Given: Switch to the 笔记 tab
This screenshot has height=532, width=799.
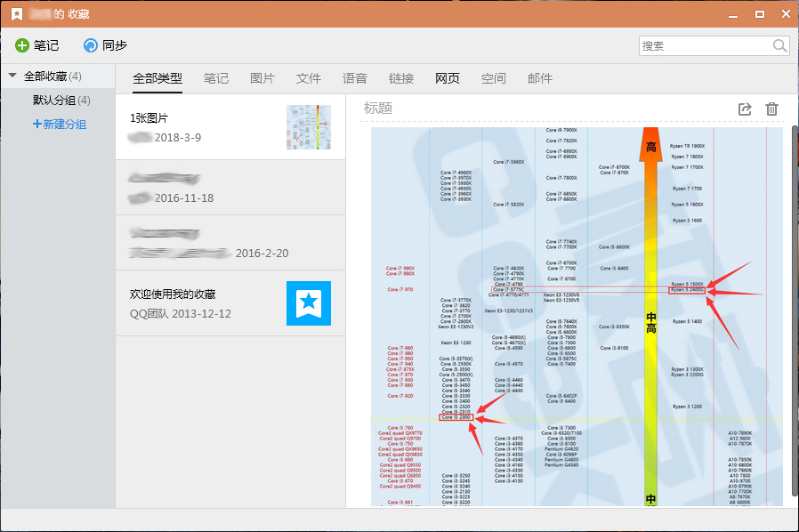Looking at the screenshot, I should click(216, 78).
